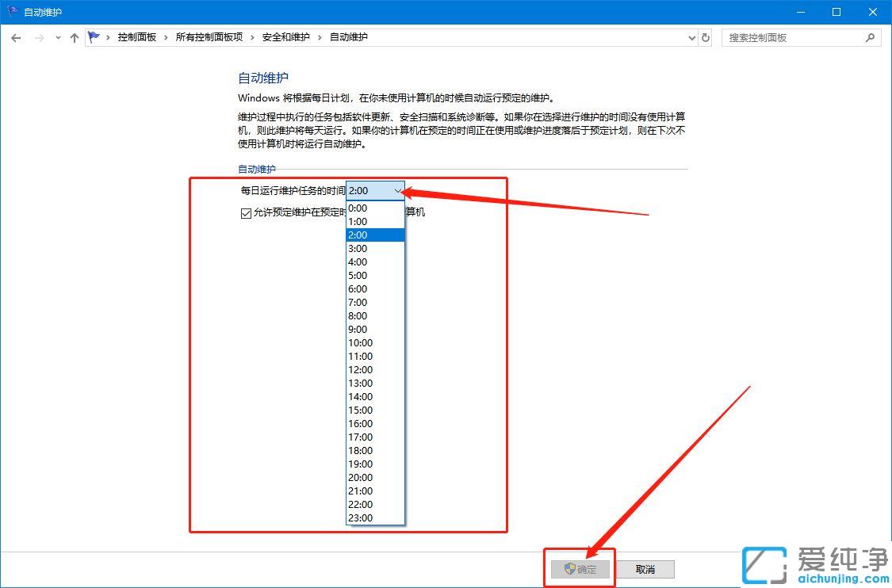Image resolution: width=892 pixels, height=588 pixels.
Task: Click the up-to-parent-folder arrow
Action: tap(74, 37)
